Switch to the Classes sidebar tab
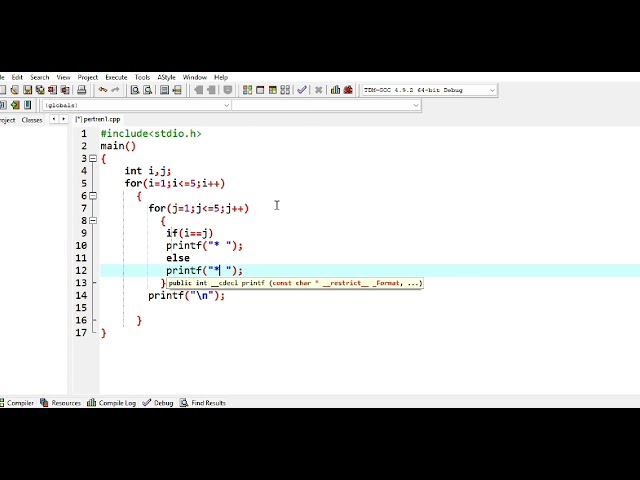 coord(32,120)
